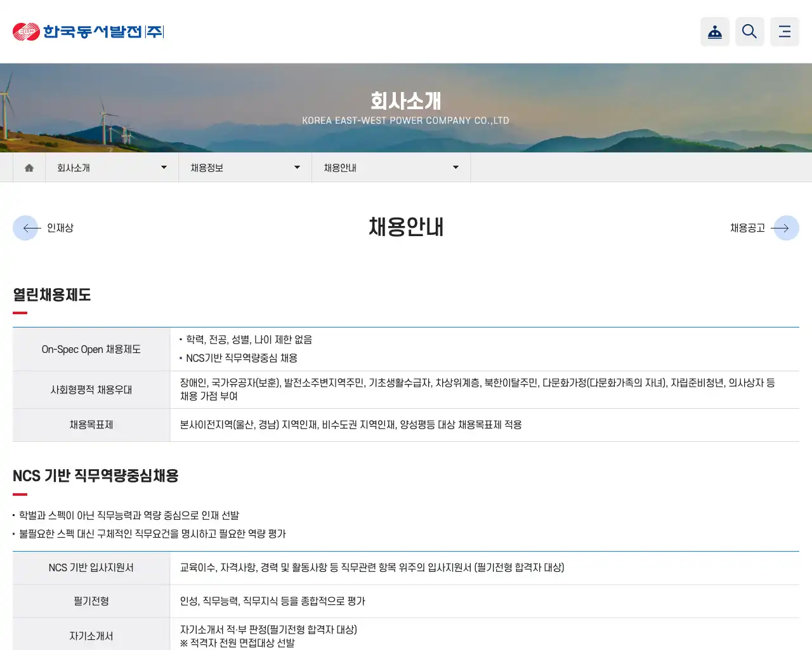The width and height of the screenshot is (812, 650).
Task: Click the 채용안내 page title heading
Action: pyautogui.click(x=405, y=227)
